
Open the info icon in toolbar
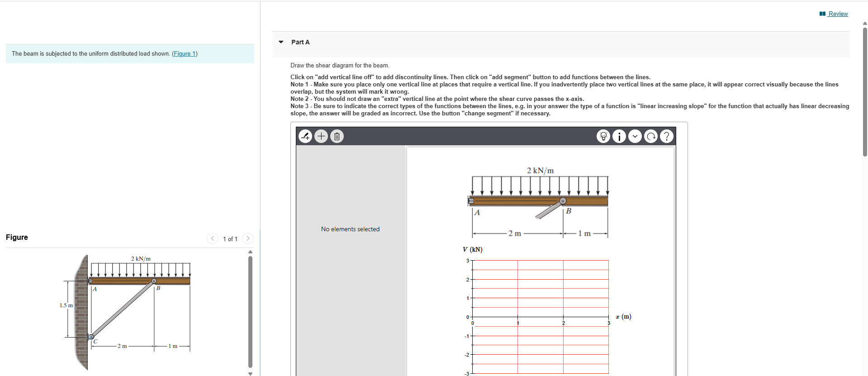619,136
